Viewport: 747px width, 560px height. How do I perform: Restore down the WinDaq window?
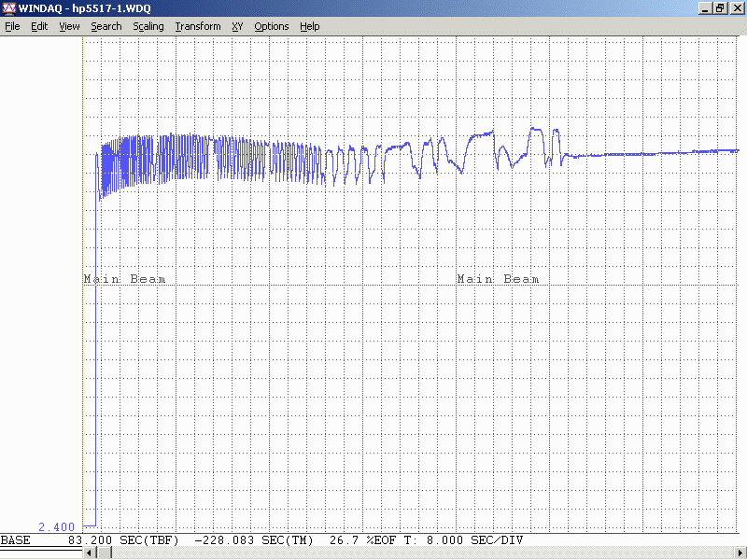(720, 8)
